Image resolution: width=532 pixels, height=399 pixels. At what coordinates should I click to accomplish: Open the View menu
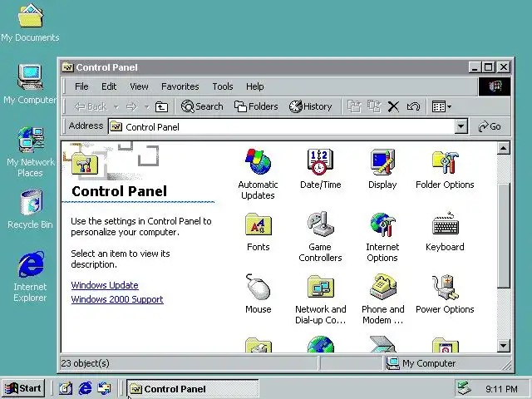[x=139, y=86]
